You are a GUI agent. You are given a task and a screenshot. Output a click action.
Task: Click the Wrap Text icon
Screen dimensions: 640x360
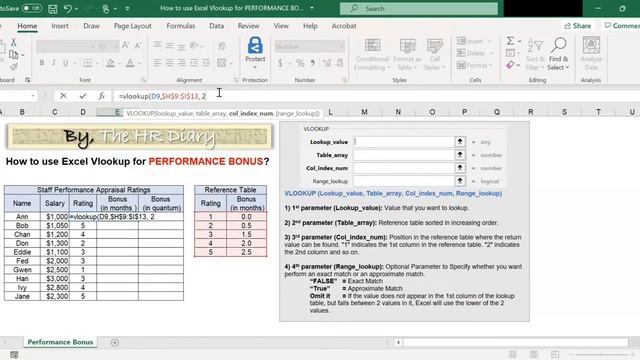(222, 46)
